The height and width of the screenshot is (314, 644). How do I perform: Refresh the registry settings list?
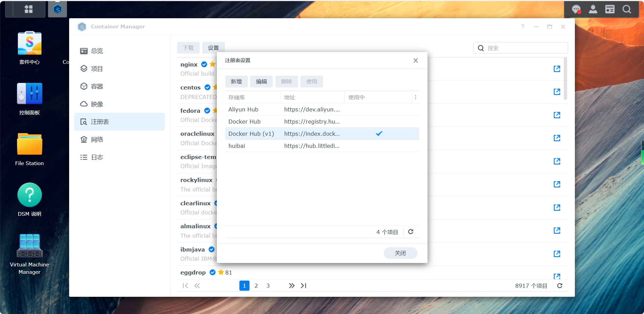coord(411,232)
